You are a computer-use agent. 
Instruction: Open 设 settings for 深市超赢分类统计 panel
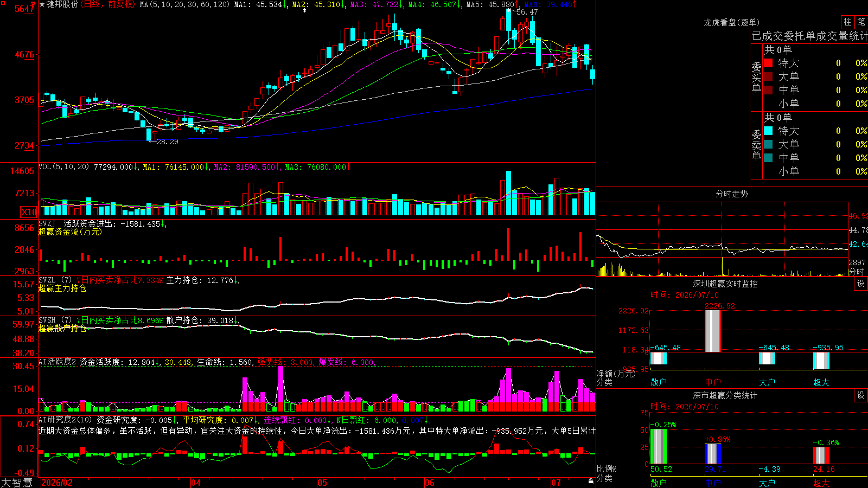point(861,395)
